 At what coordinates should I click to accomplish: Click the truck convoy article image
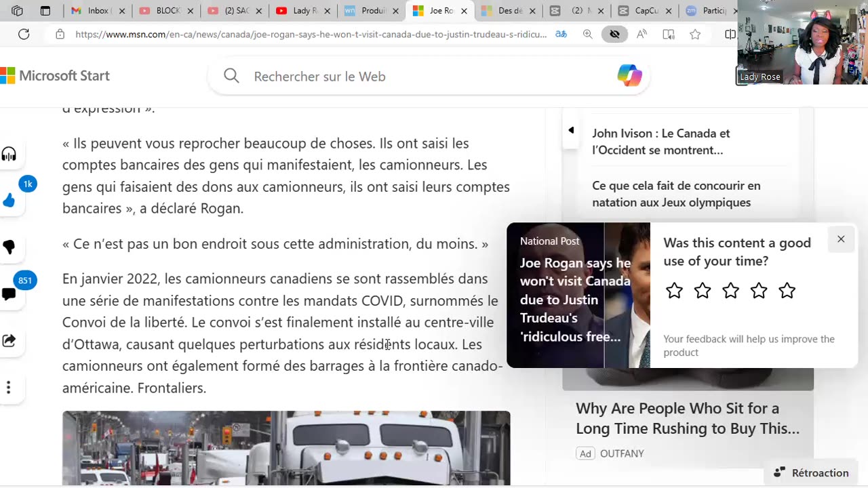[286, 448]
